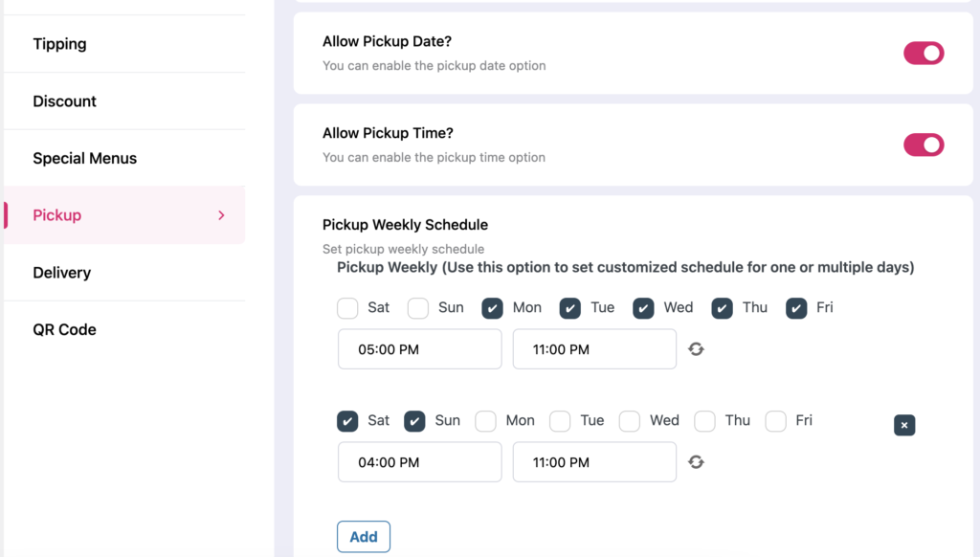Open the 05:00 PM start time picker
Viewport: 980px width, 557px height.
(x=419, y=349)
